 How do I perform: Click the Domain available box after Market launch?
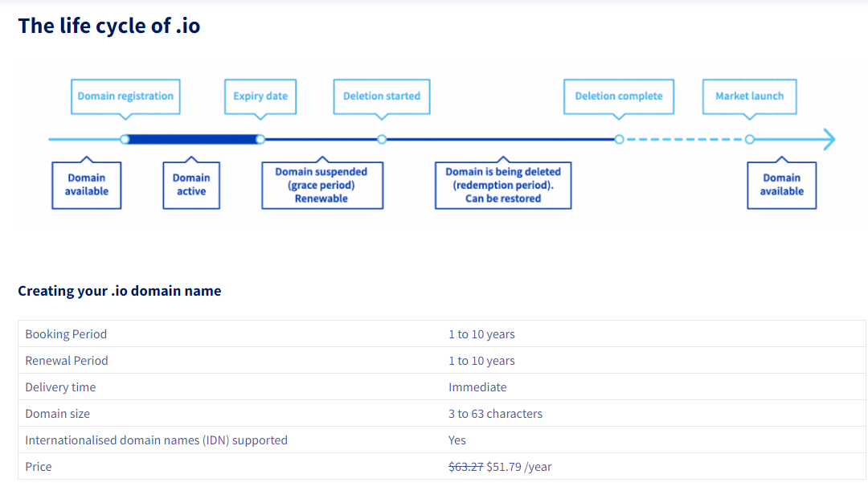[x=782, y=185]
